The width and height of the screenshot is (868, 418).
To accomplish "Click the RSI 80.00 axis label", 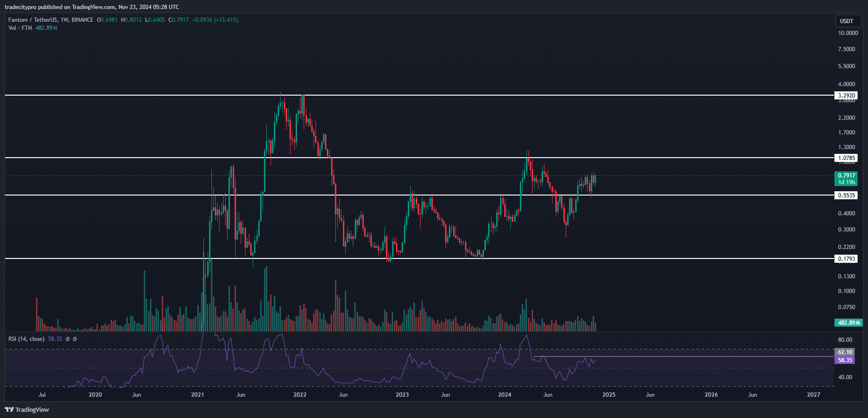I will (x=845, y=340).
